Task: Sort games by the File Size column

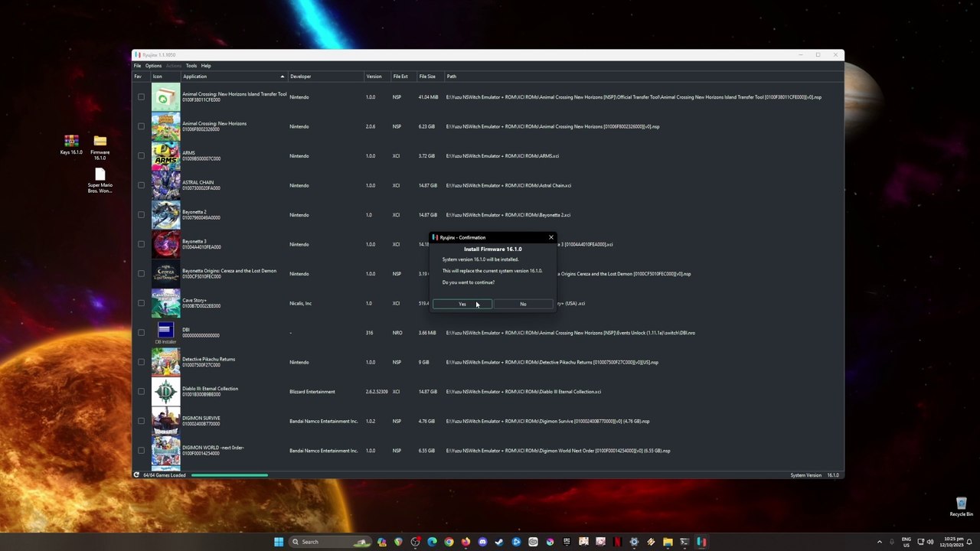Action: coord(427,77)
